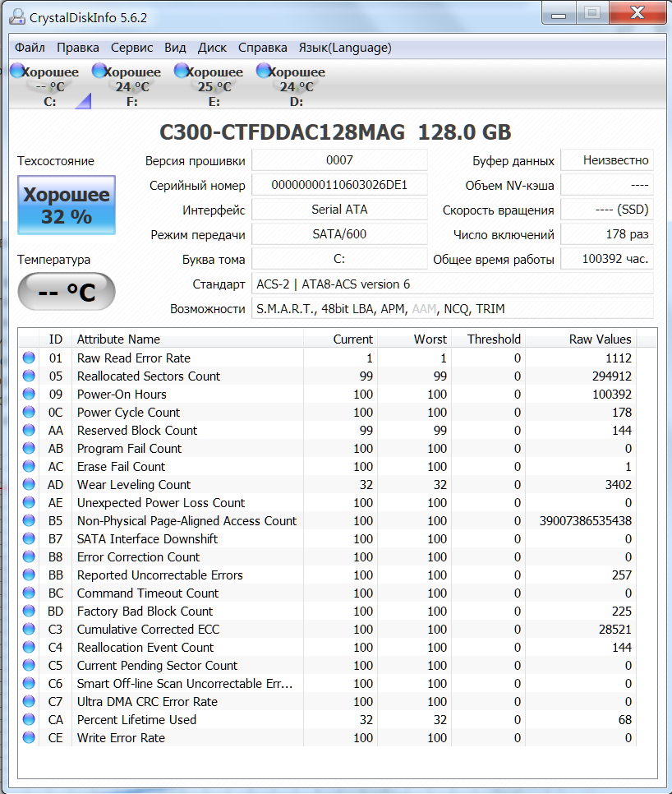Open the Файл menu
The image size is (672, 794).
click(30, 48)
